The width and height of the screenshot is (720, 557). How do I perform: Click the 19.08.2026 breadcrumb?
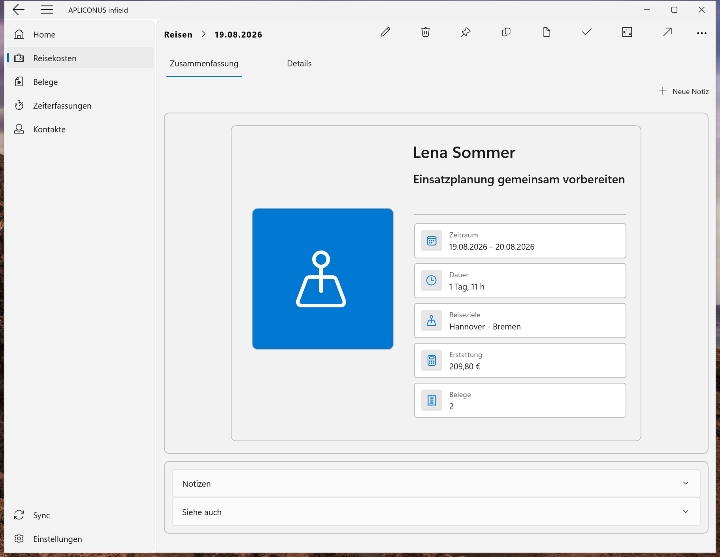tap(238, 34)
